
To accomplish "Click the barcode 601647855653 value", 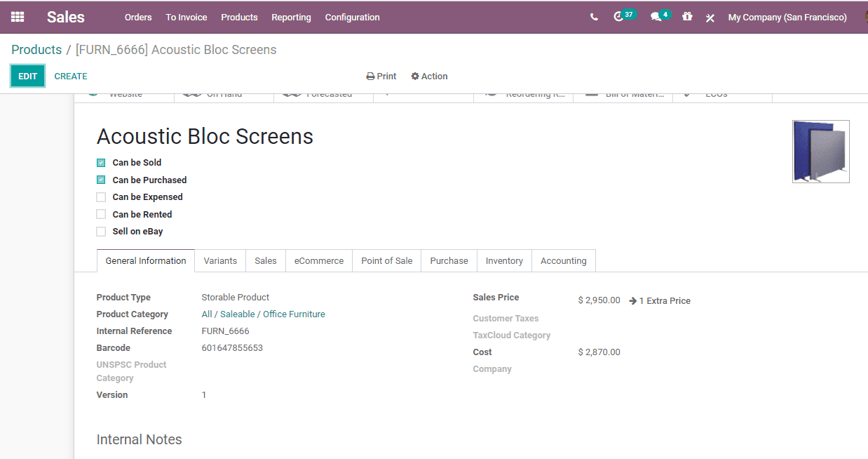I will coord(232,348).
